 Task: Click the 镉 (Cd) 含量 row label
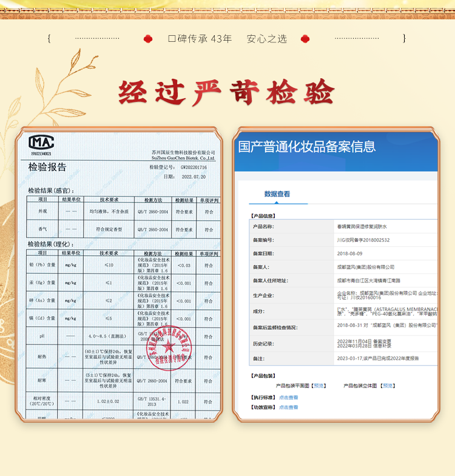[42, 318]
